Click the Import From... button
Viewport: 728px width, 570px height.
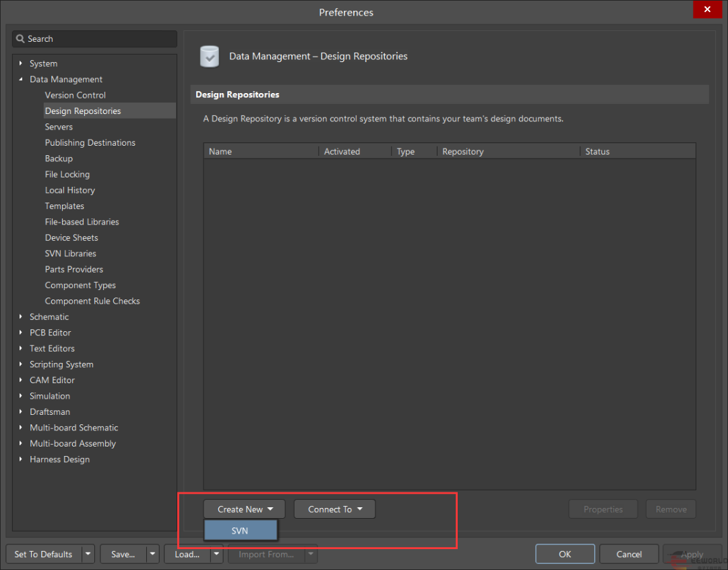click(266, 554)
